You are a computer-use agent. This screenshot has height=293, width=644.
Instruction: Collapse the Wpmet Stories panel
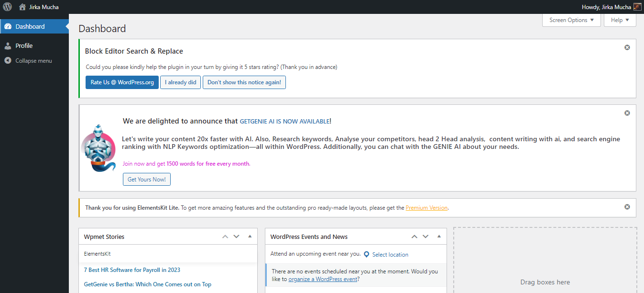(x=250, y=237)
